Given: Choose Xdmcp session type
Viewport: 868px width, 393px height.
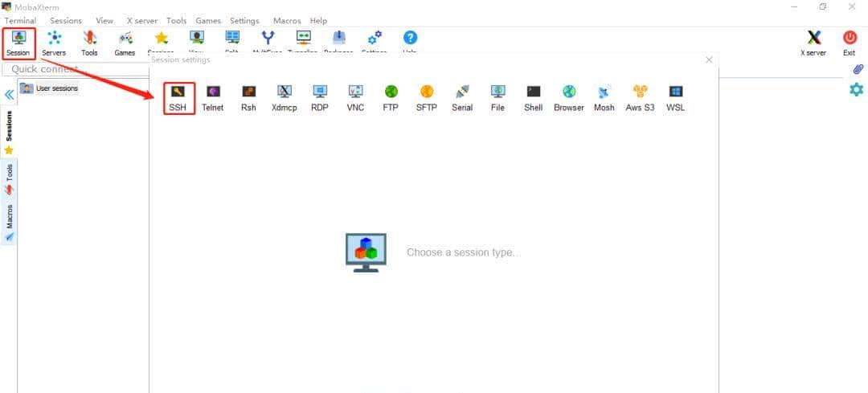Looking at the screenshot, I should [285, 99].
